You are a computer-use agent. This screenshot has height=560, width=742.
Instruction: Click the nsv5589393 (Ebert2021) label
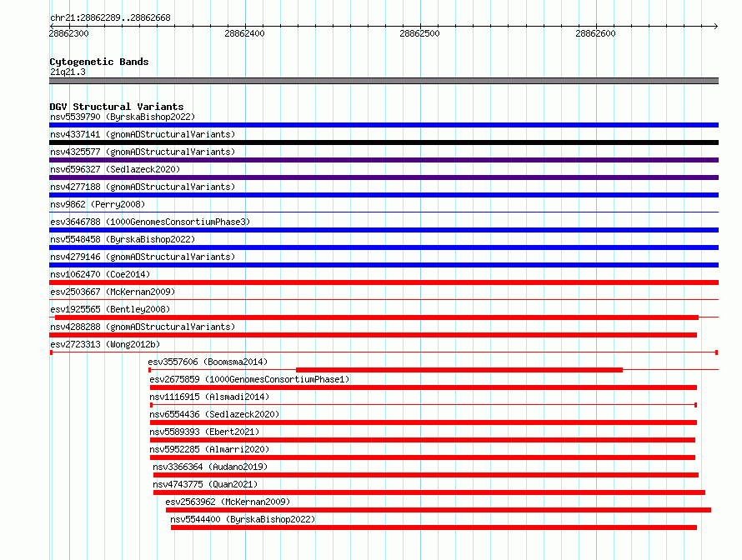[204, 432]
